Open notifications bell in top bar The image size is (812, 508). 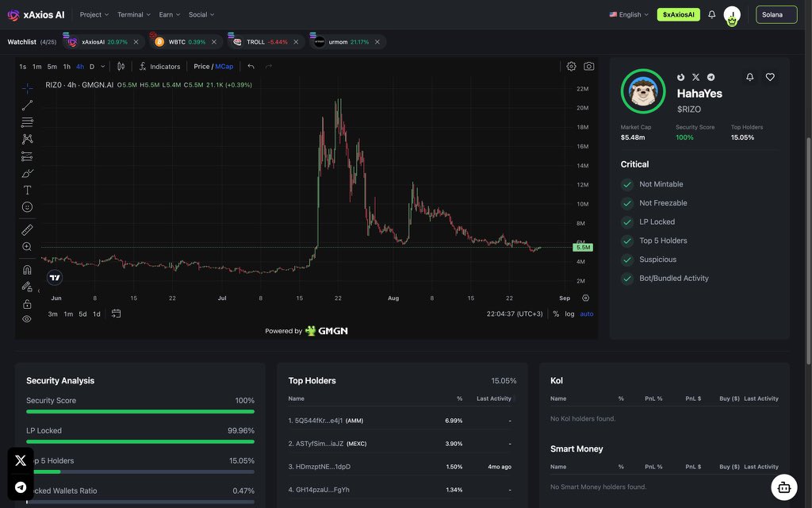point(711,14)
